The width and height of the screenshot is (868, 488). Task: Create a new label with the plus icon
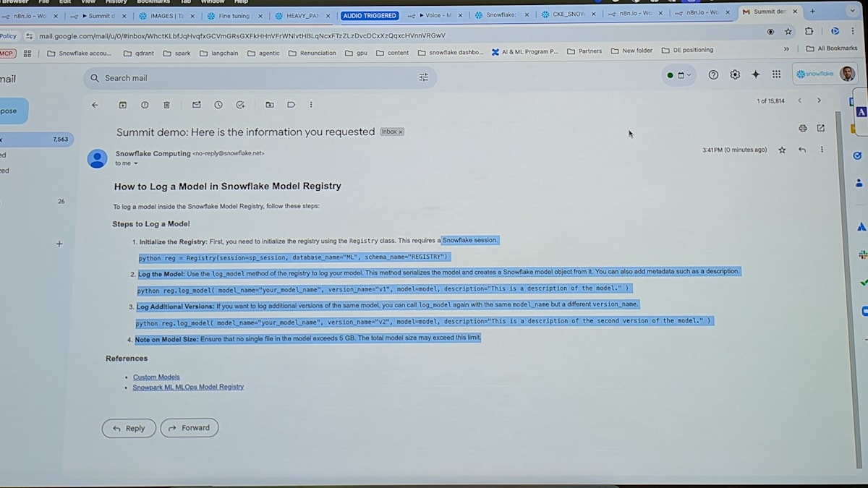click(x=59, y=244)
